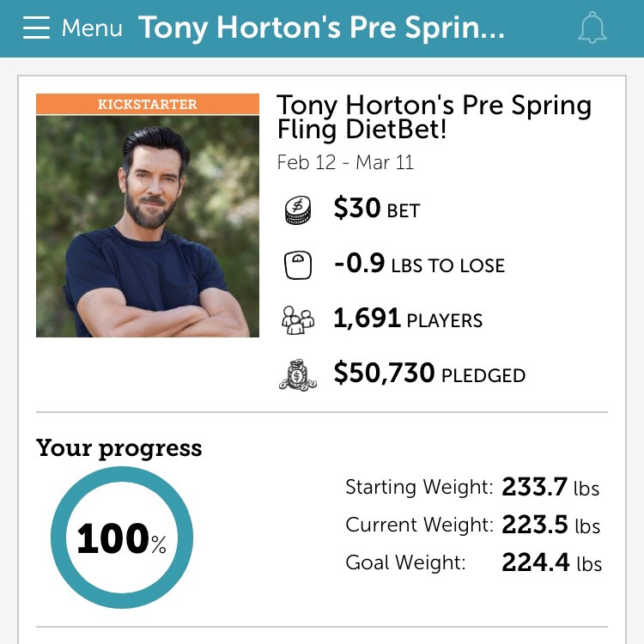Open the hamburger menu icon

pos(37,28)
